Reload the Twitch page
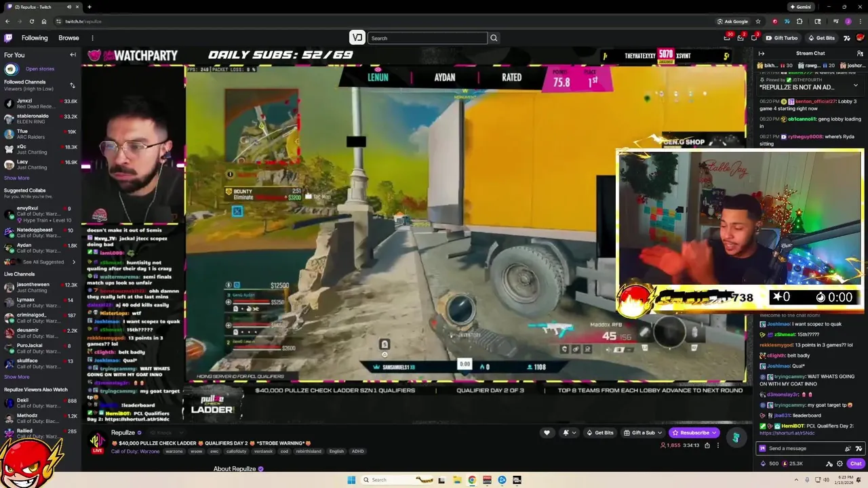 [31, 21]
